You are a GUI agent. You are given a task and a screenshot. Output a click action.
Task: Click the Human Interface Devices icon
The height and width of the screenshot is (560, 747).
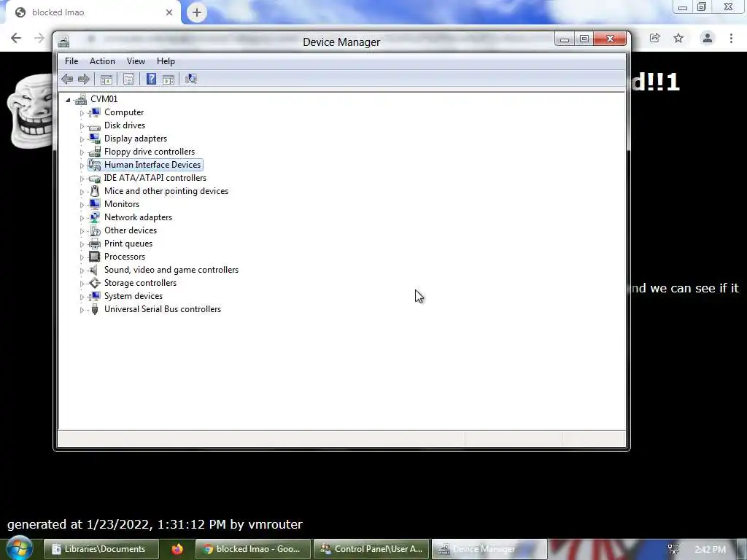pyautogui.click(x=95, y=165)
